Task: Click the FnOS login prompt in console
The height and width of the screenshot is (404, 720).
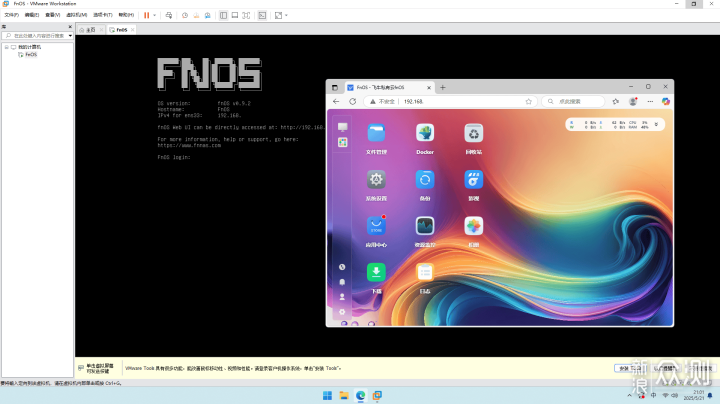Action: 174,157
